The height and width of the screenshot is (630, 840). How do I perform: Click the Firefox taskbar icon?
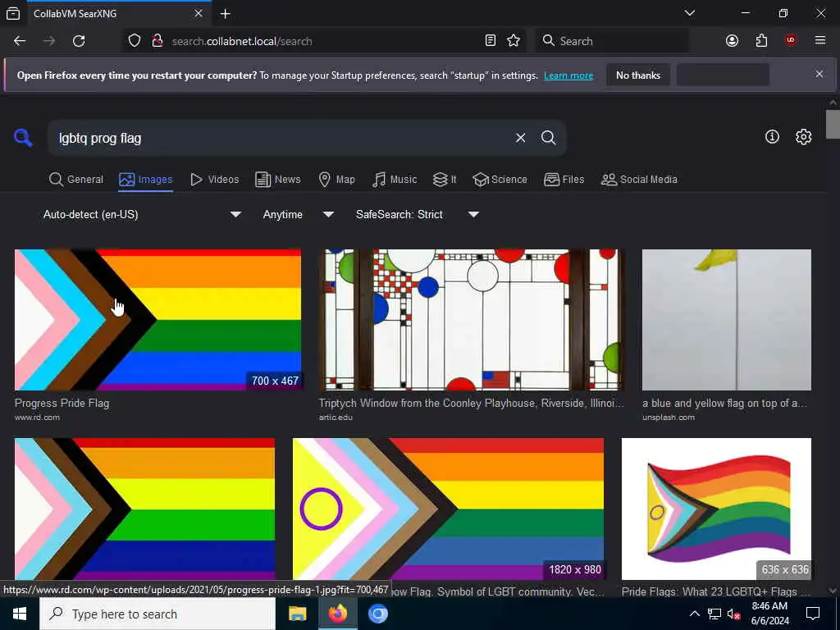click(x=337, y=614)
